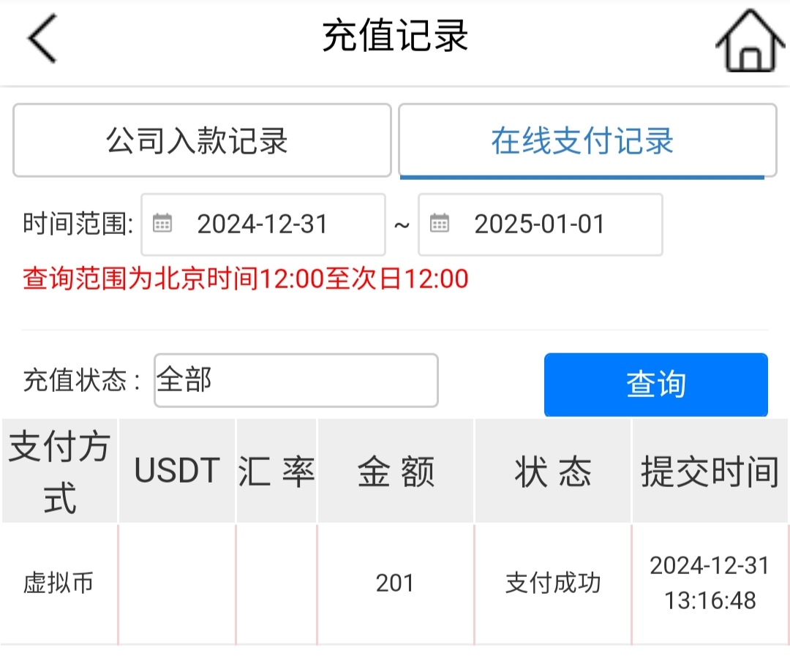Open the 2025-01-01 end date field
790x672 pixels.
540,224
